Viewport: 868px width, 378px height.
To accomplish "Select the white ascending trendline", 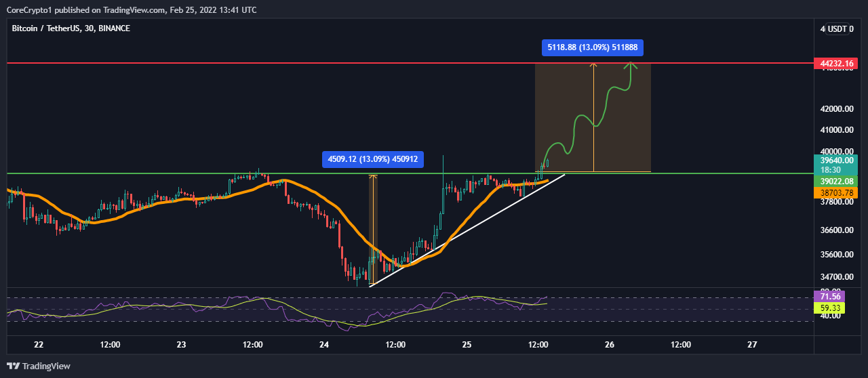I will pyautogui.click(x=467, y=230).
